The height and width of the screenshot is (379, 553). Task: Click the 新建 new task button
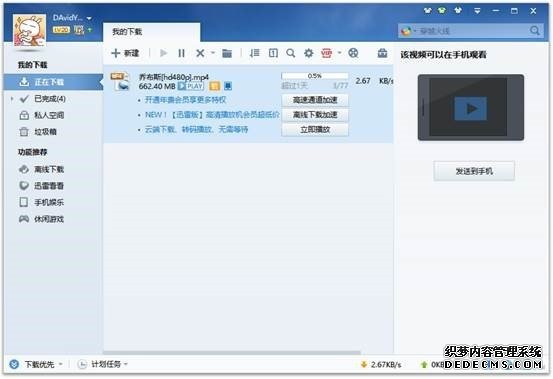(x=125, y=53)
